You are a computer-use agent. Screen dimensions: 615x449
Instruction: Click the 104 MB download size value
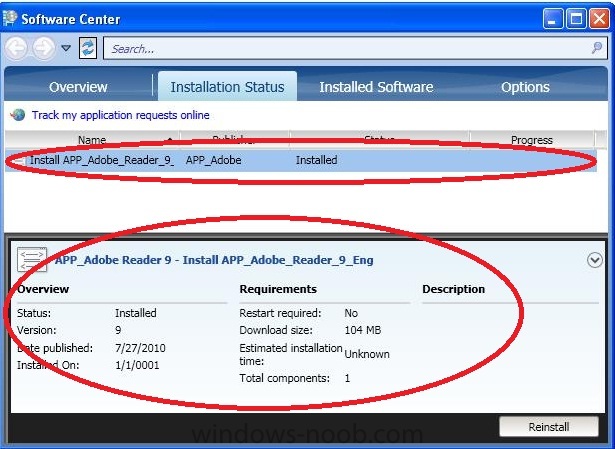(362, 330)
